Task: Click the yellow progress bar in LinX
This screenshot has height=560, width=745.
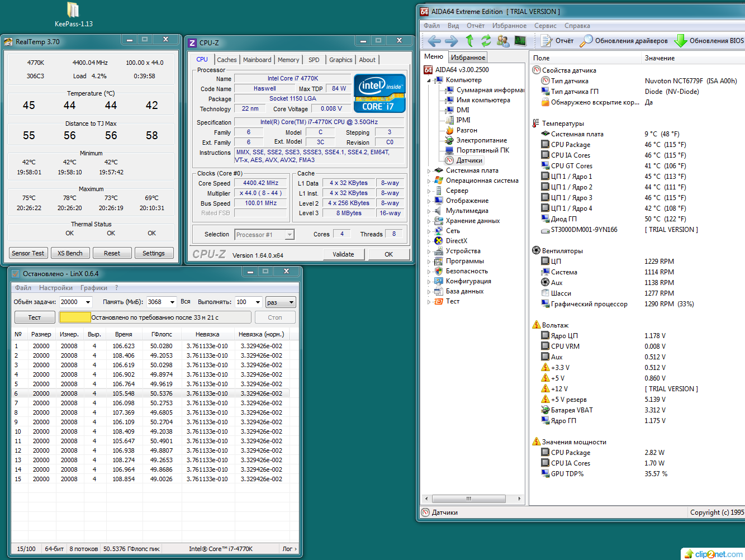Action: 75,317
